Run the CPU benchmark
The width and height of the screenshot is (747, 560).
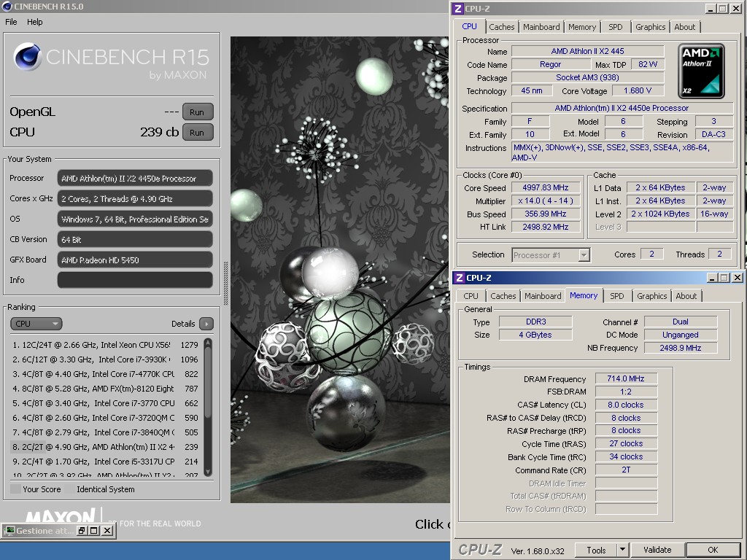click(x=198, y=133)
